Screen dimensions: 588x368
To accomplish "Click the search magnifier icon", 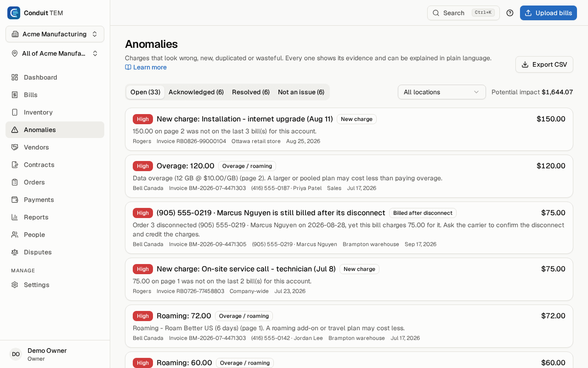I will pos(436,13).
